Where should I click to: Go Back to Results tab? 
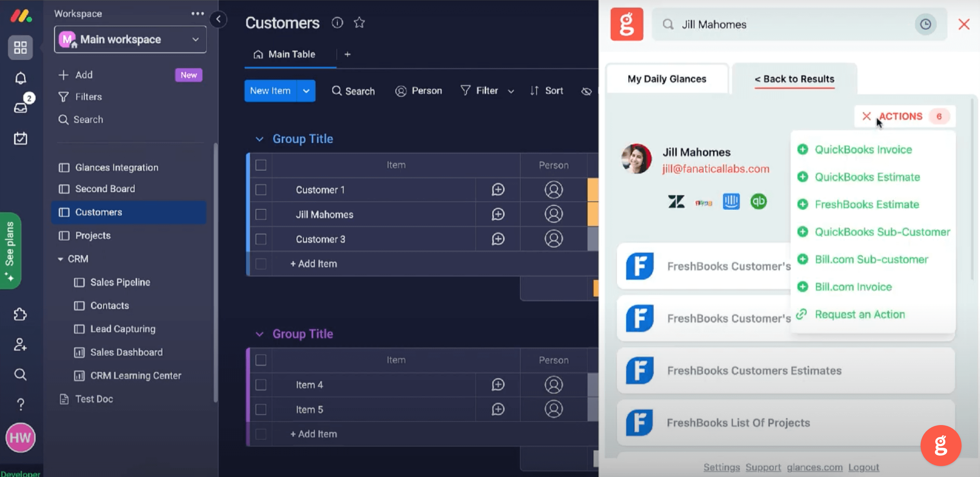point(794,79)
